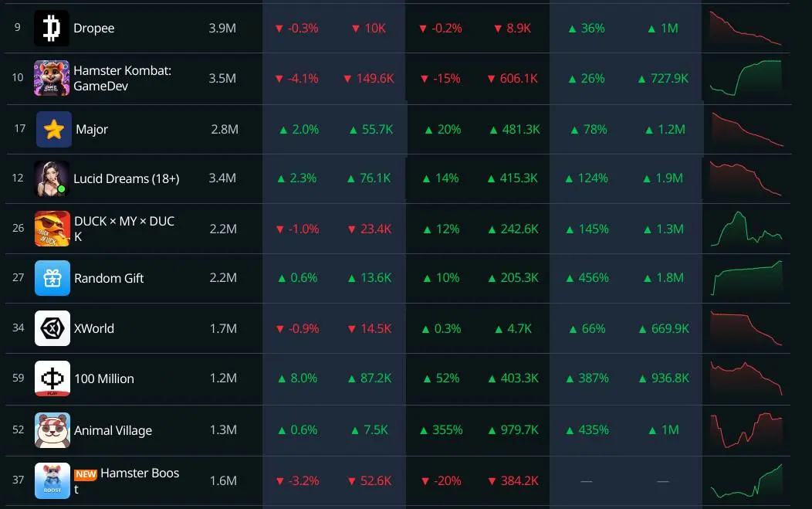Select Lucid Dreams' 3.4M users value
This screenshot has height=509, width=812.
[222, 178]
